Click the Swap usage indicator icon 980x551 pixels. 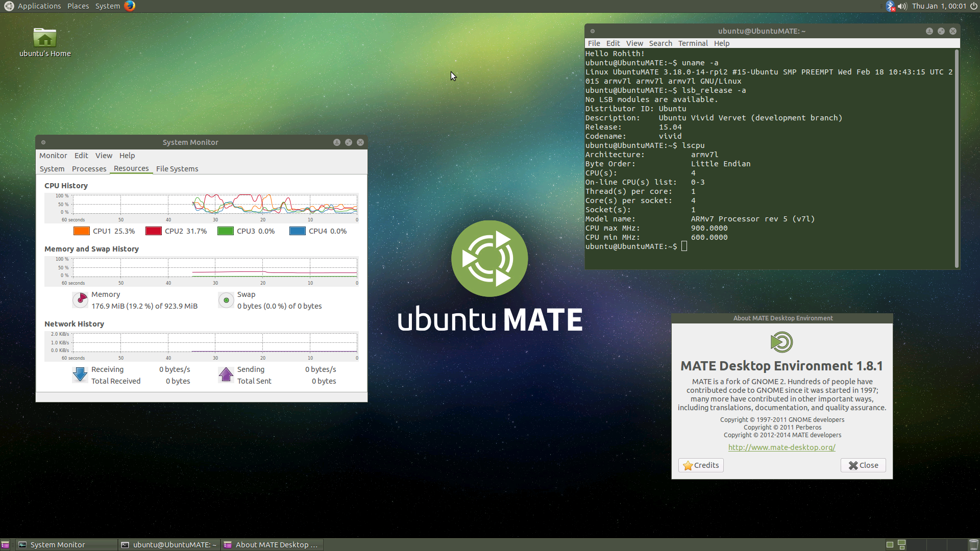point(225,299)
